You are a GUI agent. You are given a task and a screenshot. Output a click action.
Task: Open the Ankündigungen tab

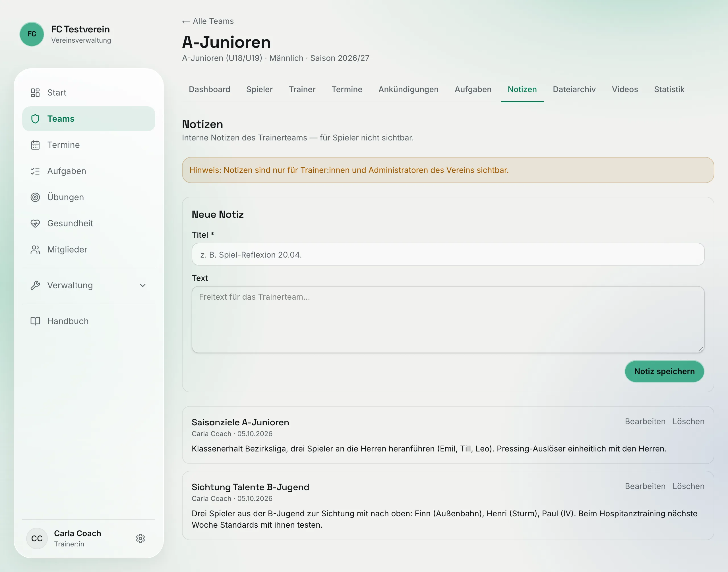coord(408,90)
